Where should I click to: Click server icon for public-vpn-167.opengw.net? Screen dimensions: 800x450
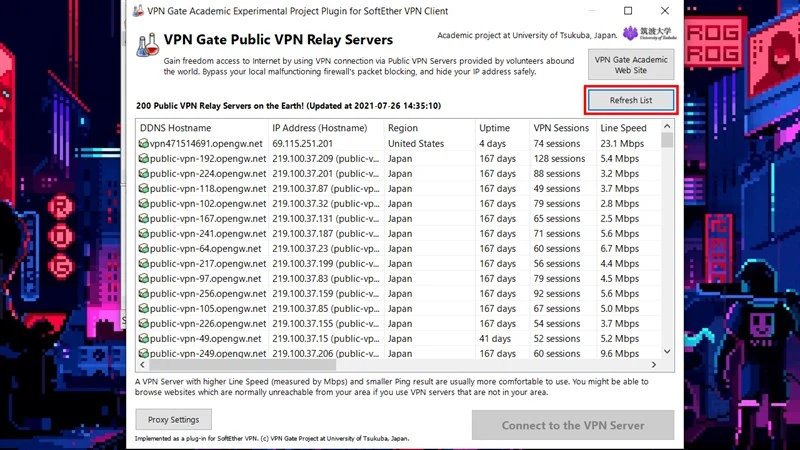tap(143, 218)
